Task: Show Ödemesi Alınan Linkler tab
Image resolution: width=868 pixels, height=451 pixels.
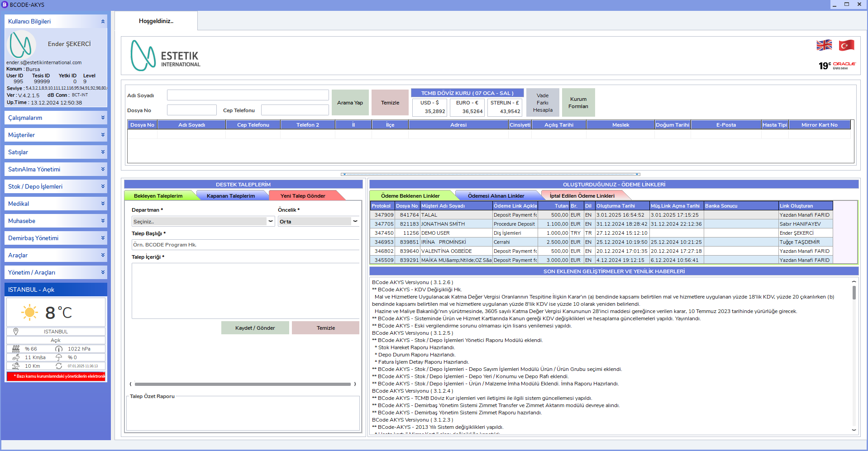Action: coord(496,196)
